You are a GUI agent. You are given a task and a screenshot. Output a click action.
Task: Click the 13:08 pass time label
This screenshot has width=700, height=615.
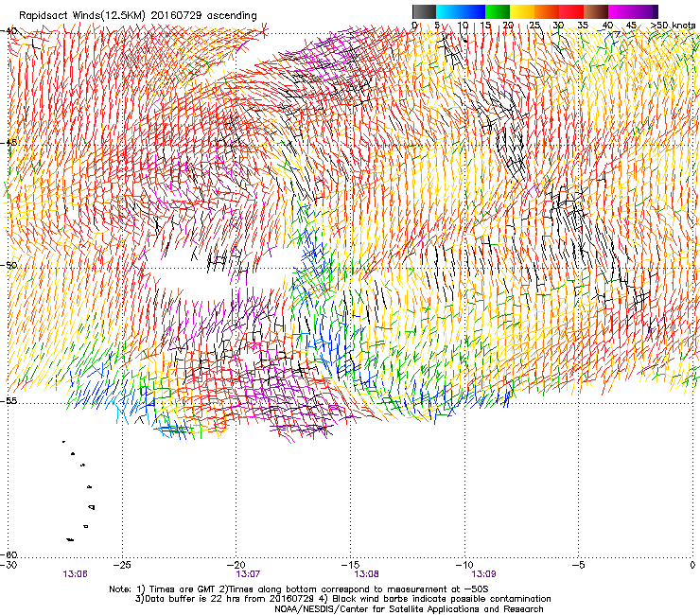[366, 574]
